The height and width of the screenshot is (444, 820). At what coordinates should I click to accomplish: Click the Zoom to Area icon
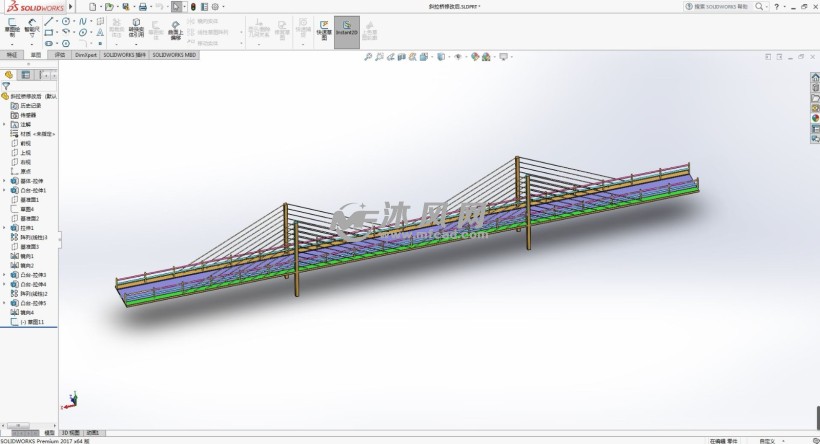pos(380,56)
